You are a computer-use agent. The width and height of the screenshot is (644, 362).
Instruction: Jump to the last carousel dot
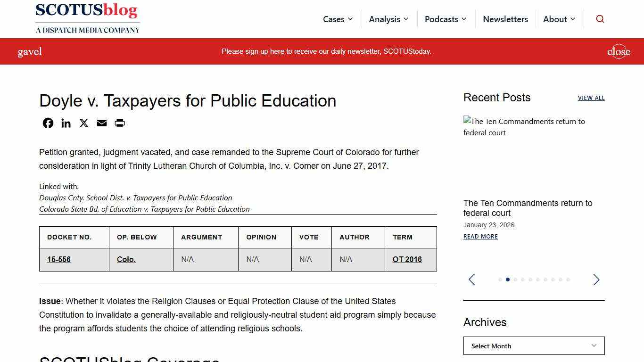(567, 280)
